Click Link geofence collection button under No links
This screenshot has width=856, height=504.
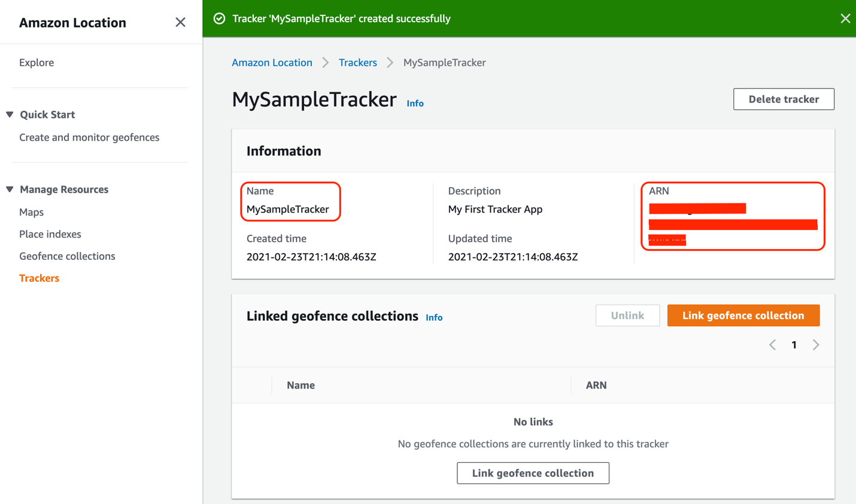click(533, 473)
